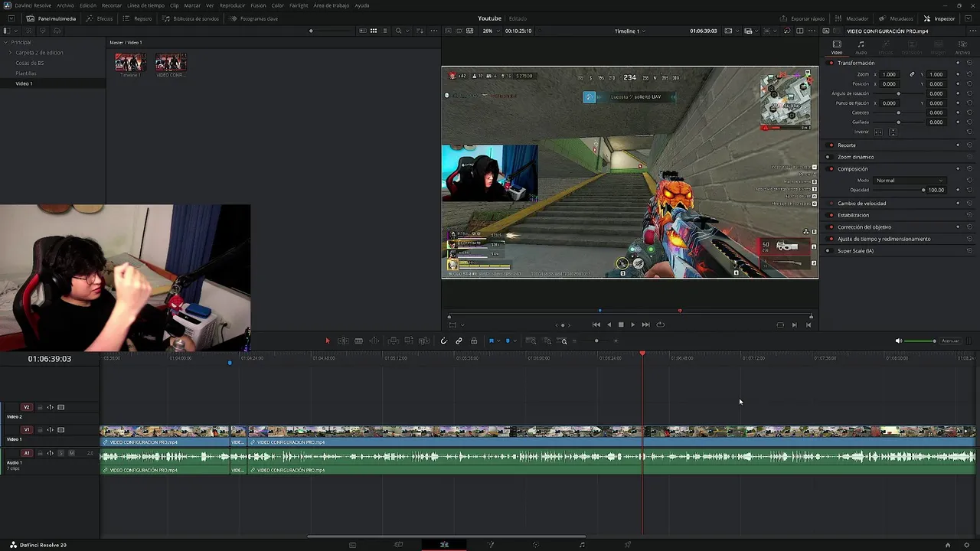
Task: Adjust the Opacidad slider
Action: click(900, 190)
